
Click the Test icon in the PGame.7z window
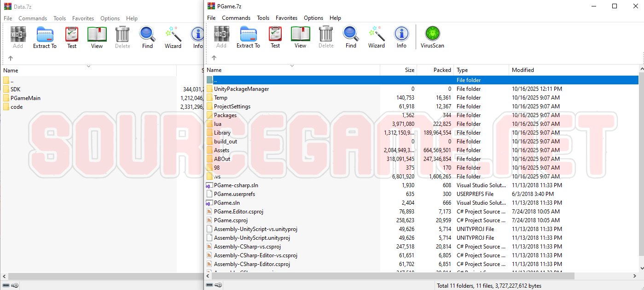coord(275,37)
